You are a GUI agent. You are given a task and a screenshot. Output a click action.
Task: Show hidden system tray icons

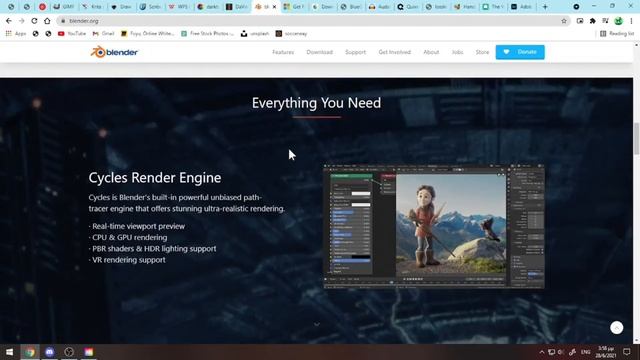(542, 352)
